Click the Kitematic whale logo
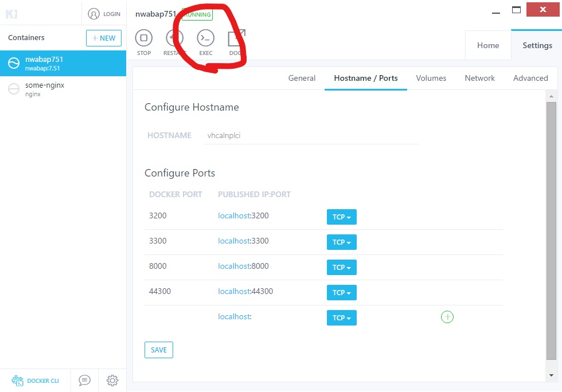Viewport: 562px width, 392px height. (13, 13)
